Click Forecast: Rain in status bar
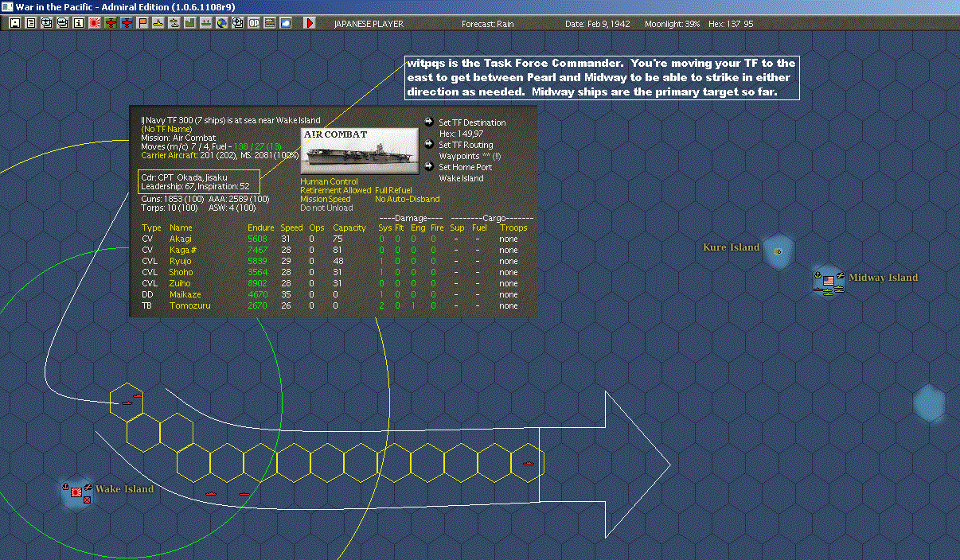The width and height of the screenshot is (960, 560). pos(487,24)
